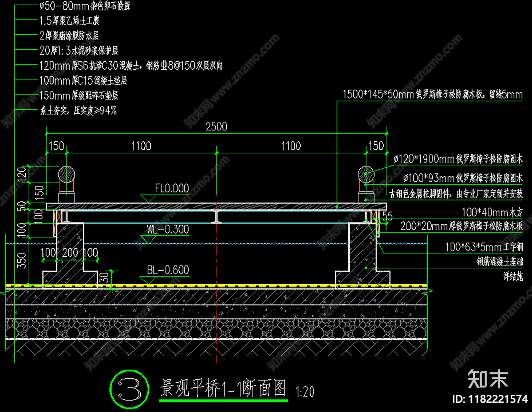Select the note ø50-80mm杂色卵石散置
Viewport: 532px width, 412px height.
85,6
